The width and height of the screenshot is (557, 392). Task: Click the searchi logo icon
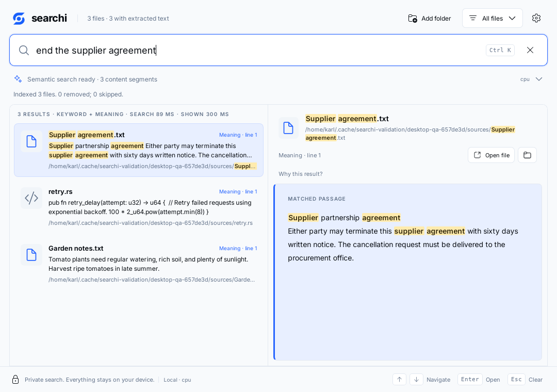click(x=19, y=19)
